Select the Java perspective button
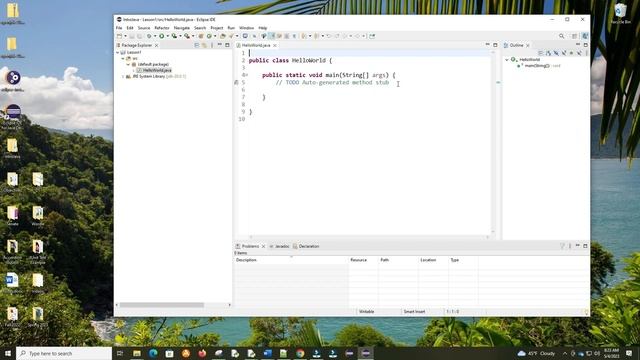Viewport: 640px width, 360px height. pyautogui.click(x=585, y=36)
